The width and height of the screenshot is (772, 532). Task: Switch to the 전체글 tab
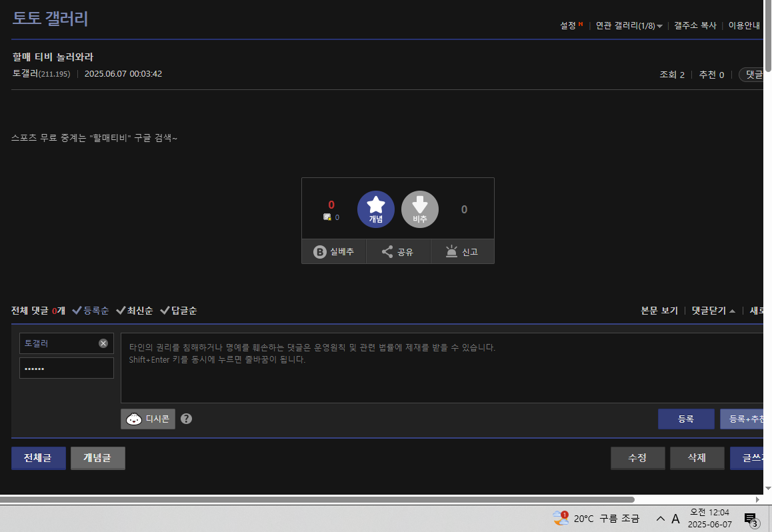[x=39, y=458]
